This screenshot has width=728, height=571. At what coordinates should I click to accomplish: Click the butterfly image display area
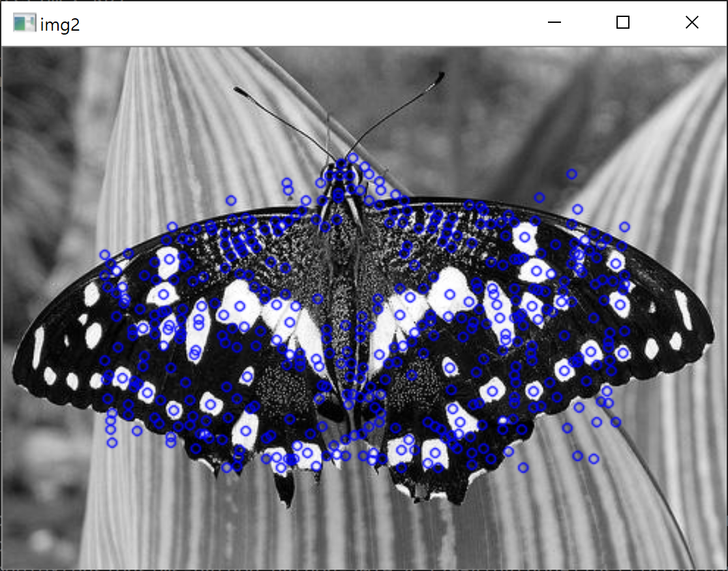(x=364, y=307)
